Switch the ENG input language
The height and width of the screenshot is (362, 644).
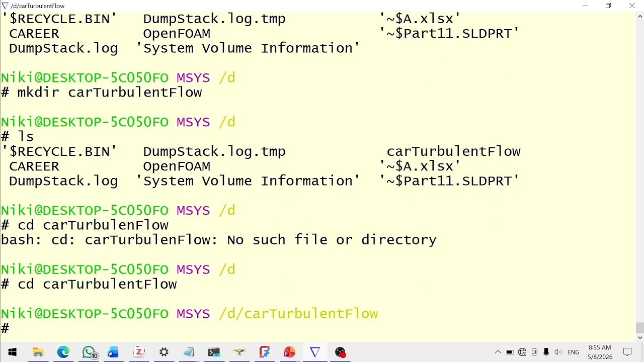click(x=573, y=352)
